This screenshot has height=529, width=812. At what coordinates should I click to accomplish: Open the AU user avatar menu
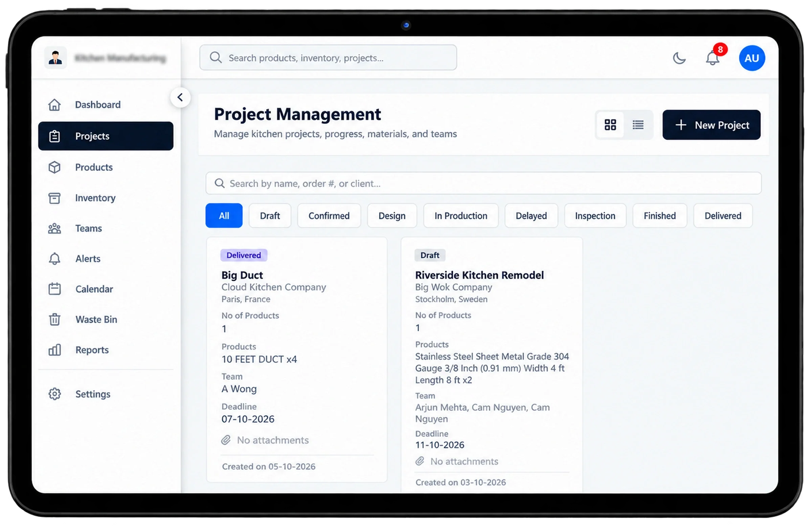coord(752,58)
